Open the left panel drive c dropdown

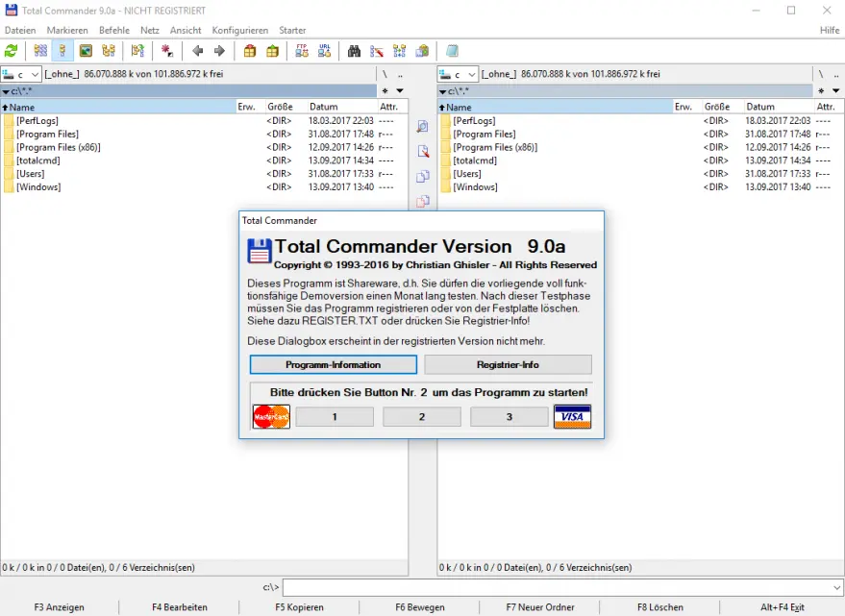click(x=21, y=74)
